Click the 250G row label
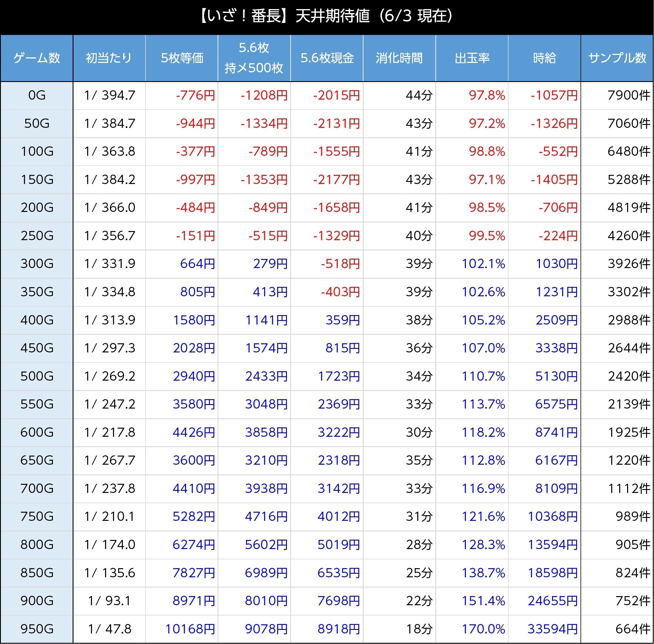Viewport: 654px width, 644px height. (x=36, y=236)
